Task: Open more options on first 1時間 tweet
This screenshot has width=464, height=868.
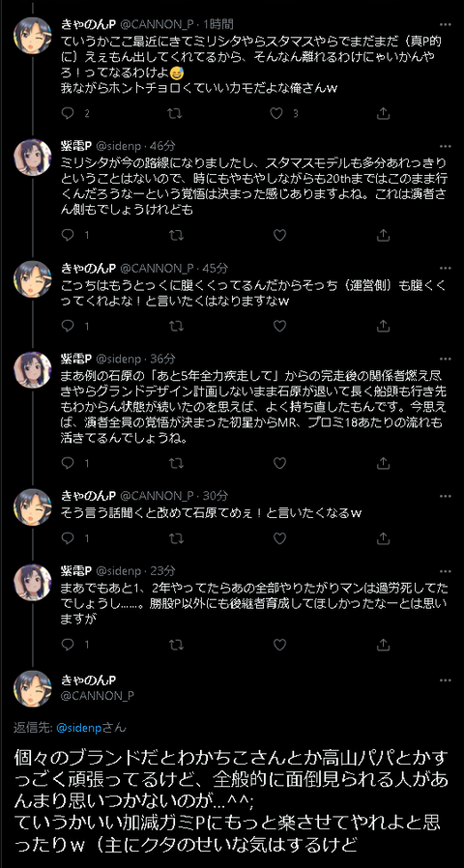Action: pos(445,25)
